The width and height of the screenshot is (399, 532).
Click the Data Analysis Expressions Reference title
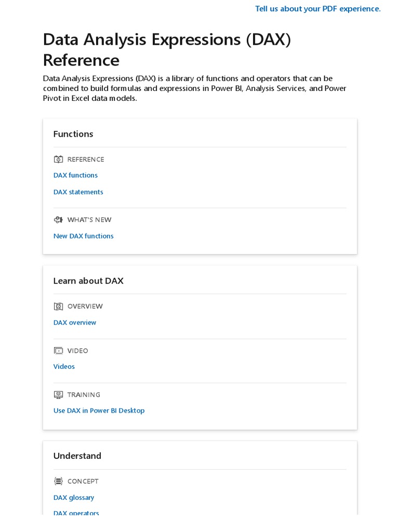point(166,50)
